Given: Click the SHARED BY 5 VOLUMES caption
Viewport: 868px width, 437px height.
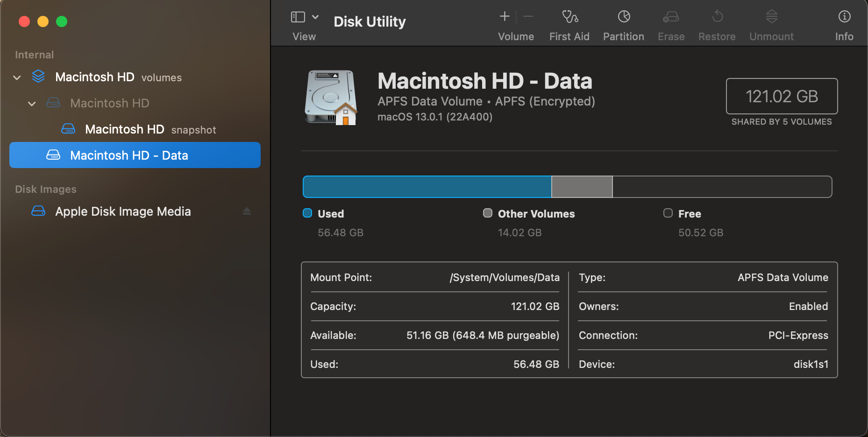Looking at the screenshot, I should click(x=782, y=122).
